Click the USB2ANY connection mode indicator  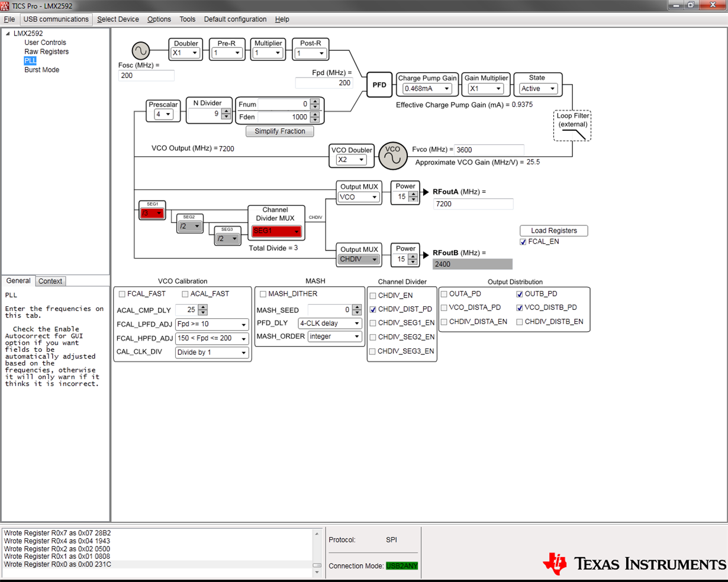(x=402, y=566)
